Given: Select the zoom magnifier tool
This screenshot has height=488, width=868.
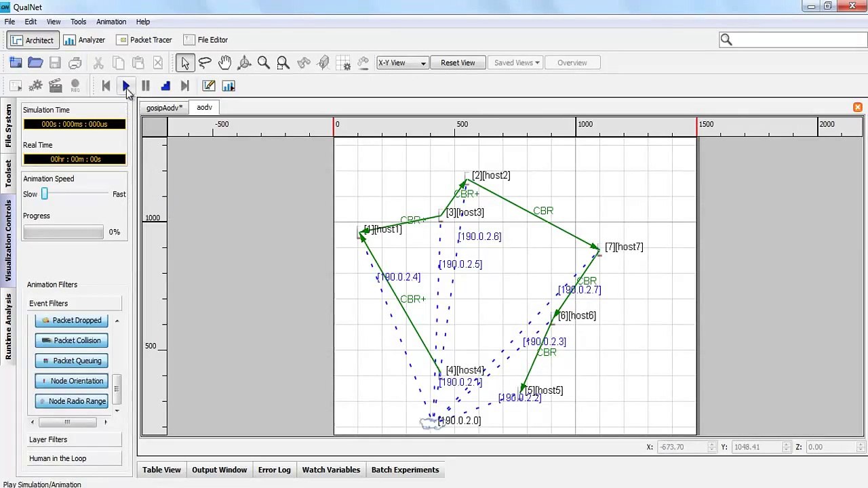Looking at the screenshot, I should pos(264,63).
